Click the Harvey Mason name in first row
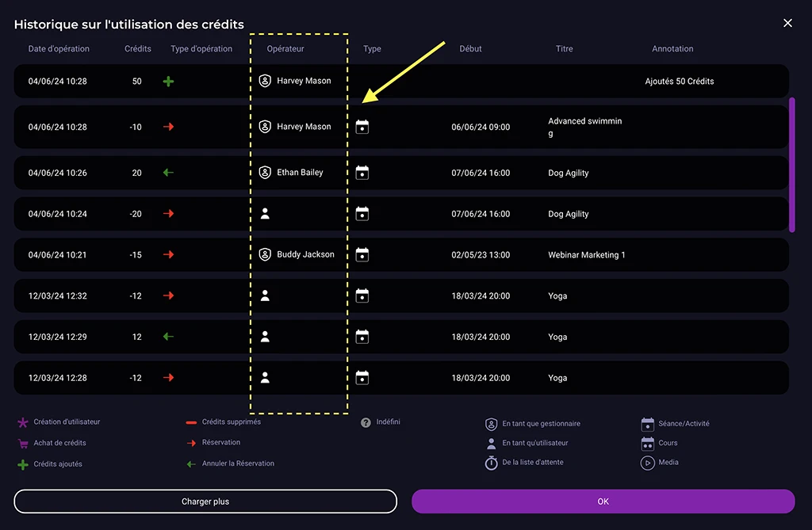 (x=304, y=81)
